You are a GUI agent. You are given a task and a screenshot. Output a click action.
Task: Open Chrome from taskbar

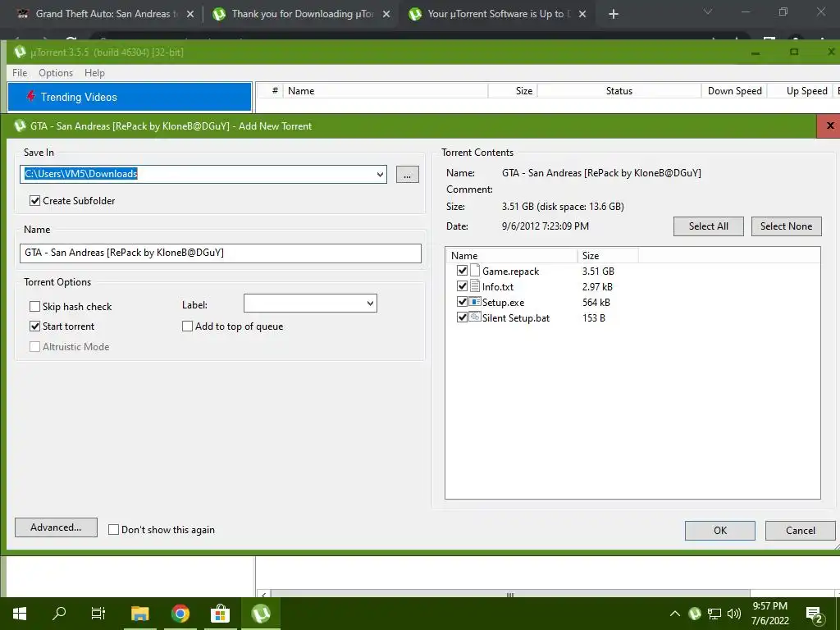[x=180, y=614]
